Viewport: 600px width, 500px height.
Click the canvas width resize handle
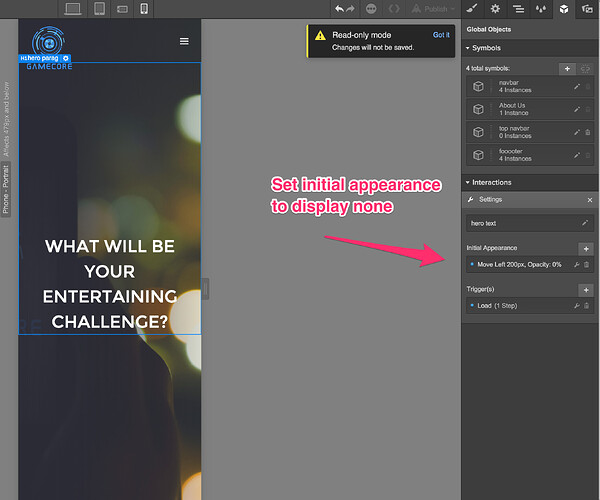205,289
